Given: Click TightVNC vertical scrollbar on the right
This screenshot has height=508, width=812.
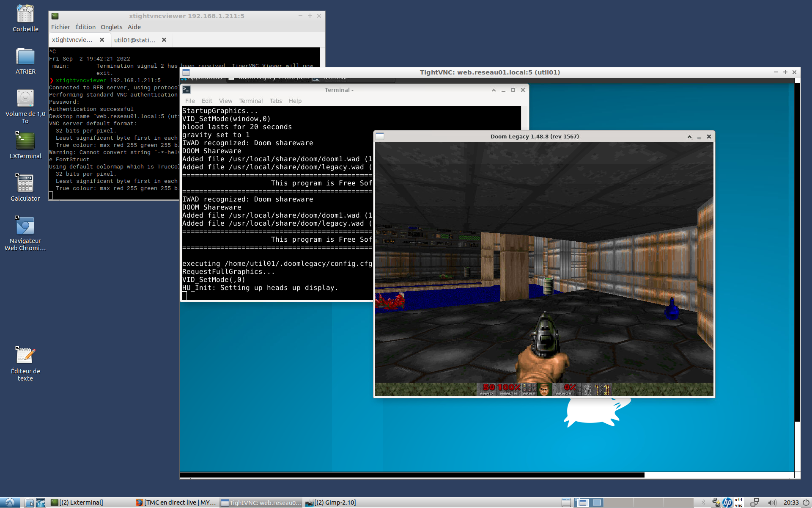Looking at the screenshot, I should [x=798, y=252].
